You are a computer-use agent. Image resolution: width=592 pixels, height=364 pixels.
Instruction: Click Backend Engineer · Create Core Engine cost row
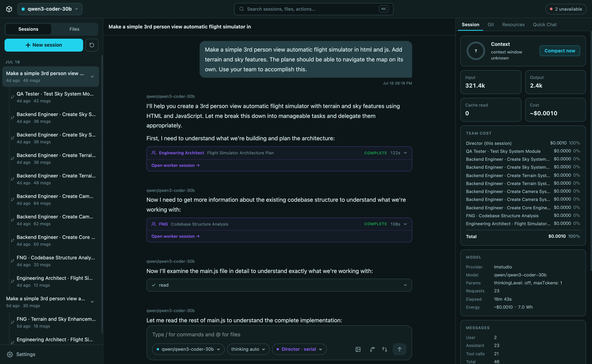tap(523, 208)
